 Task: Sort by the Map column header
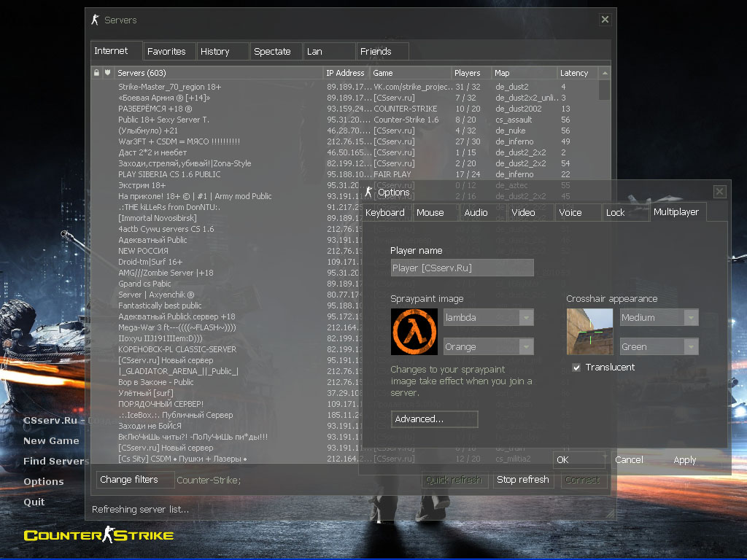point(524,73)
